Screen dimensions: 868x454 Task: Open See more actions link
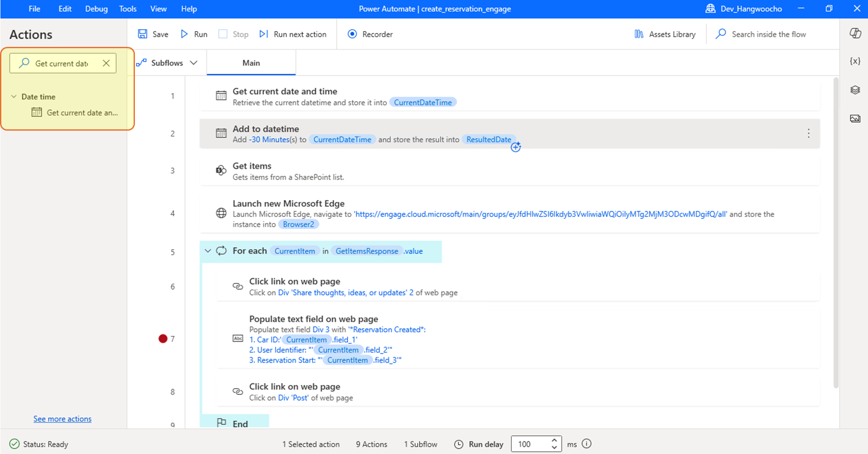pos(62,419)
